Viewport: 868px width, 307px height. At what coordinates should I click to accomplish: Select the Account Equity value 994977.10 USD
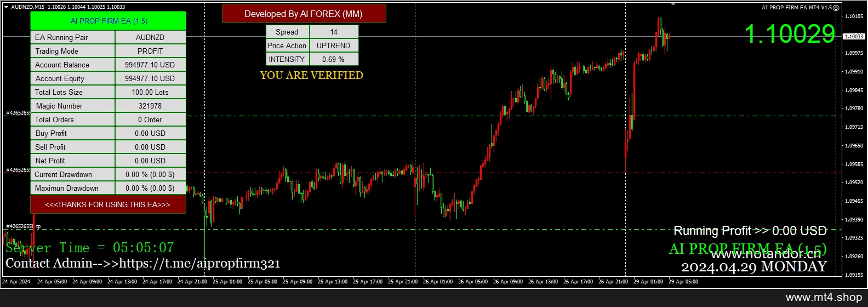click(x=151, y=78)
